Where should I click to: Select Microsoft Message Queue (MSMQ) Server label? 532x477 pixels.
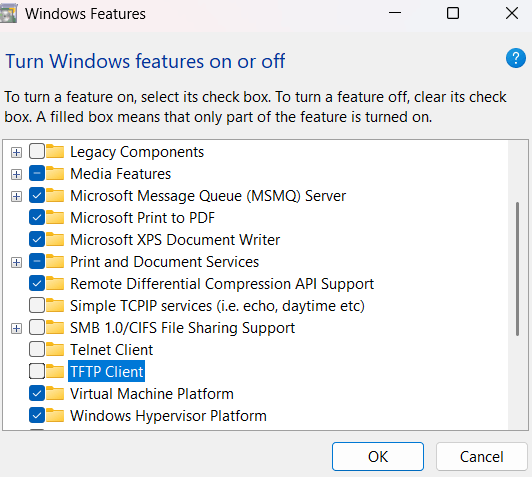pos(208,196)
